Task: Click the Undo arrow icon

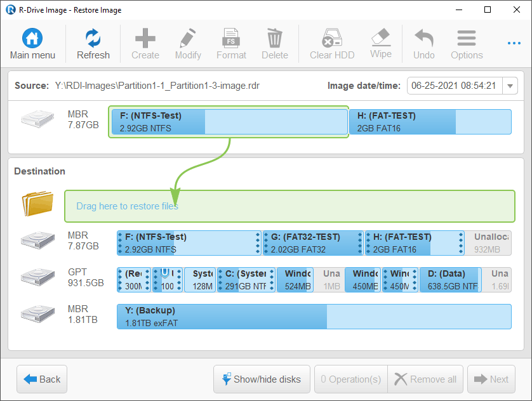Action: click(x=424, y=39)
